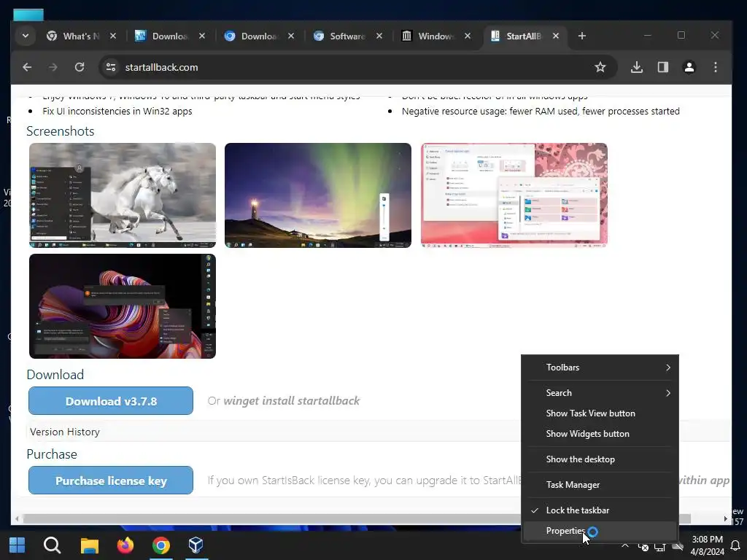Image resolution: width=747 pixels, height=560 pixels.
Task: Choose Show Task View button
Action: 600,413
